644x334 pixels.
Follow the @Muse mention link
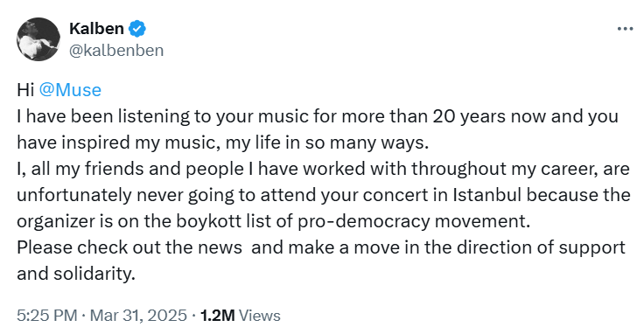[x=70, y=90]
